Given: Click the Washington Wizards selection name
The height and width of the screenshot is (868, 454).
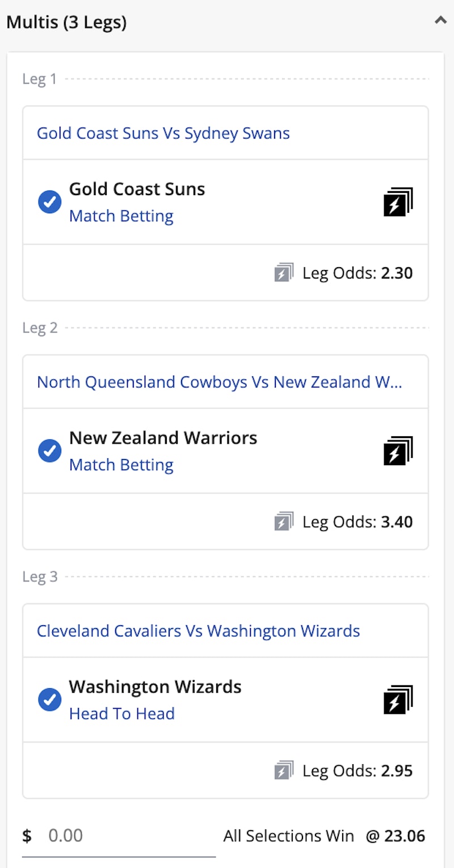Looking at the screenshot, I should 155,686.
